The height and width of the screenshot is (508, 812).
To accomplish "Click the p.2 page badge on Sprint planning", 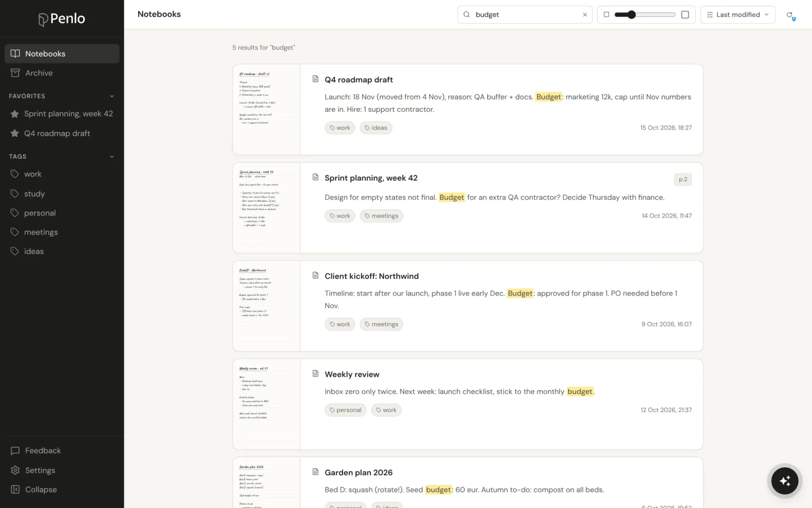I will 683,179.
